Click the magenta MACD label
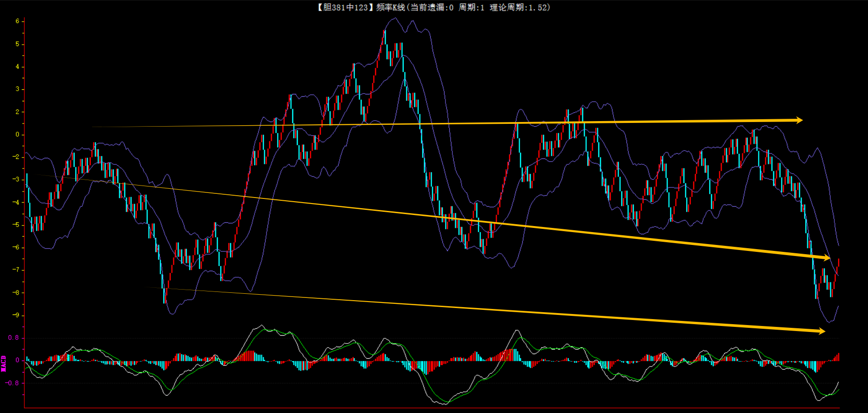Screen dimensions: 868x413 (4, 363)
